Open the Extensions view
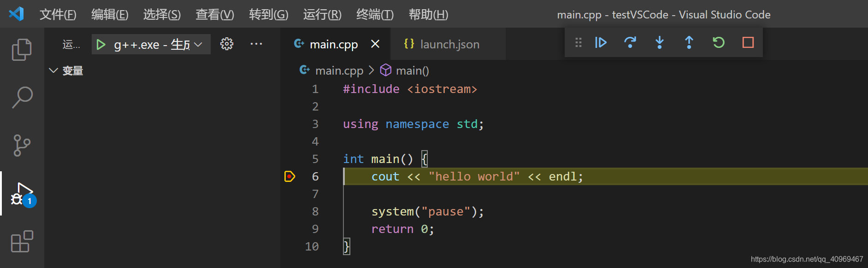 tap(22, 241)
